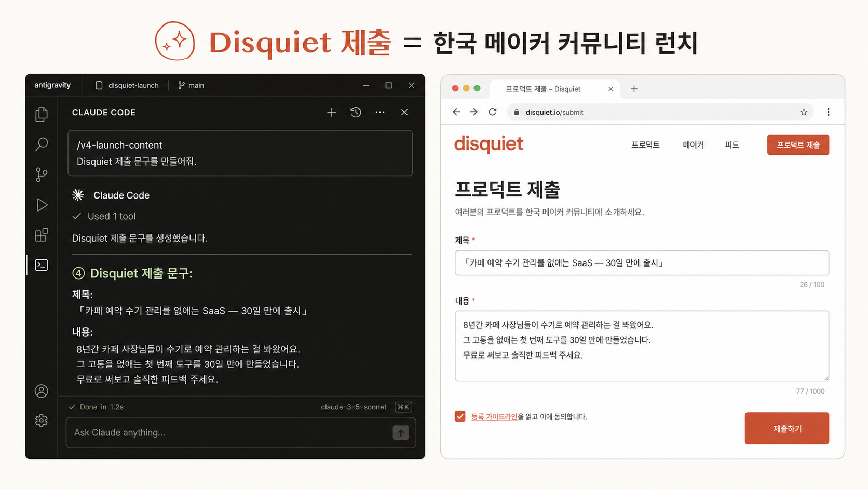868x489 pixels.
Task: Click the 제출하기 submit button
Action: [786, 428]
